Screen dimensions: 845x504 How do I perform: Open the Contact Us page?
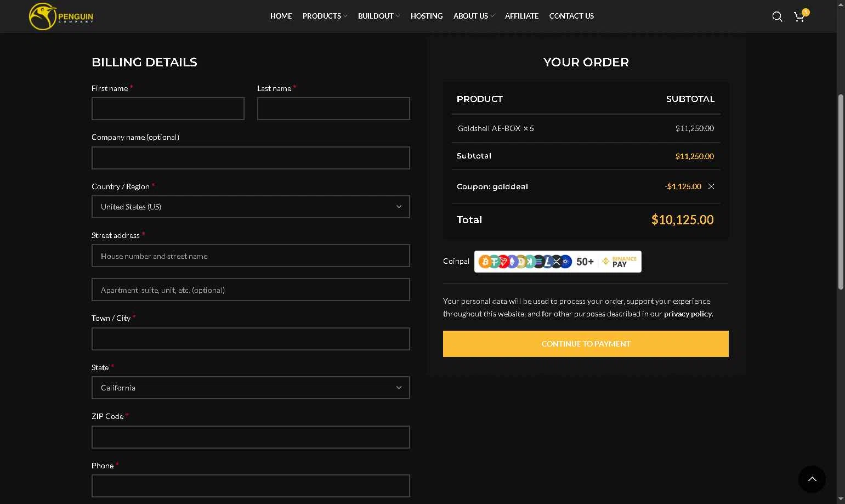[x=571, y=16]
